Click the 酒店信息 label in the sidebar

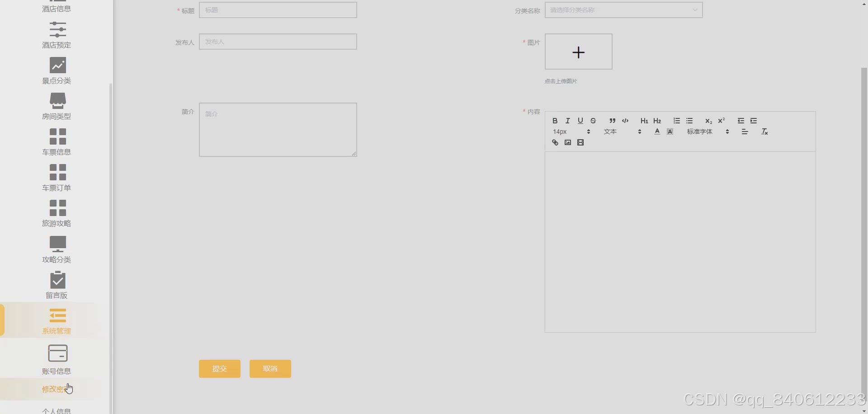pos(57,9)
